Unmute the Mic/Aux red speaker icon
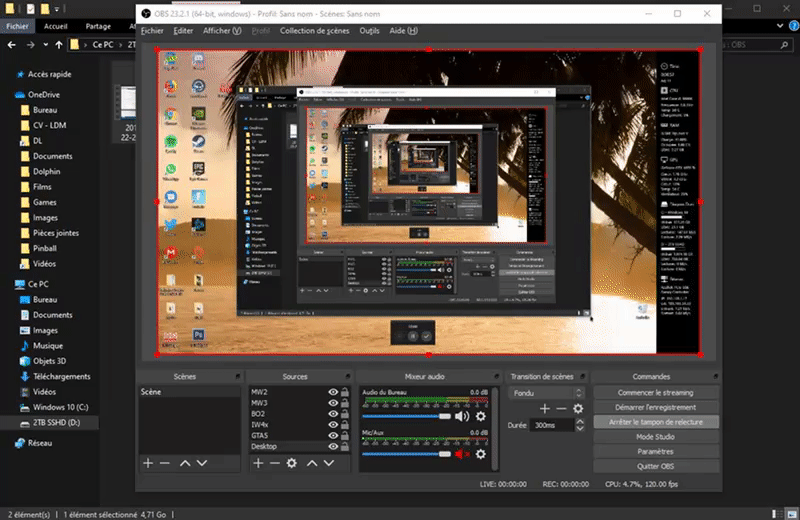Image resolution: width=800 pixels, height=520 pixels. [462, 455]
